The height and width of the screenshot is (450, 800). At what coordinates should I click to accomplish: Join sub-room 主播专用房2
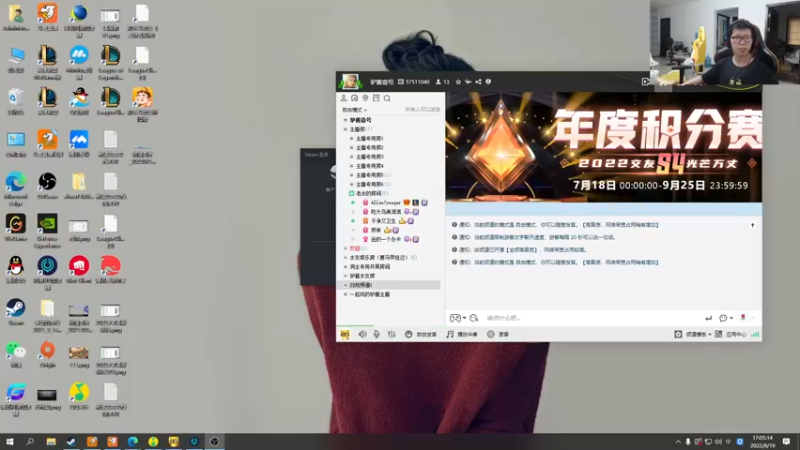coord(369,147)
